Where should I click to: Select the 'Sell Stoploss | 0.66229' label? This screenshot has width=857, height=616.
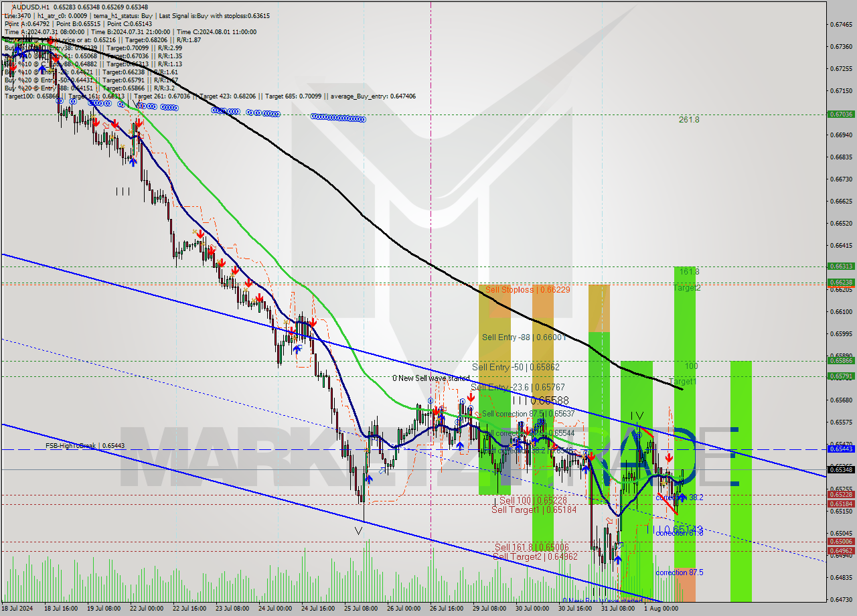528,290
